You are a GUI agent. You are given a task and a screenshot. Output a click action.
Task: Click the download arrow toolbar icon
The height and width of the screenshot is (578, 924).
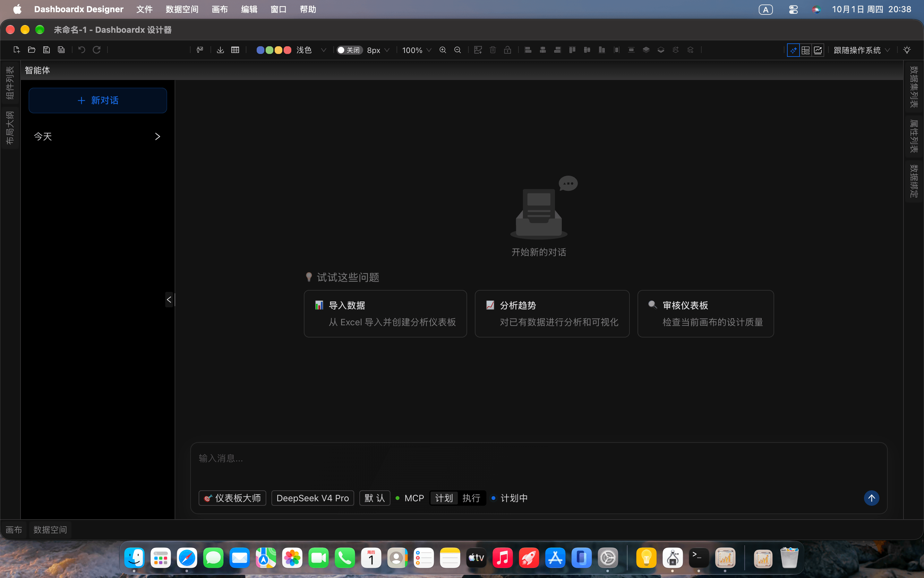click(x=220, y=50)
